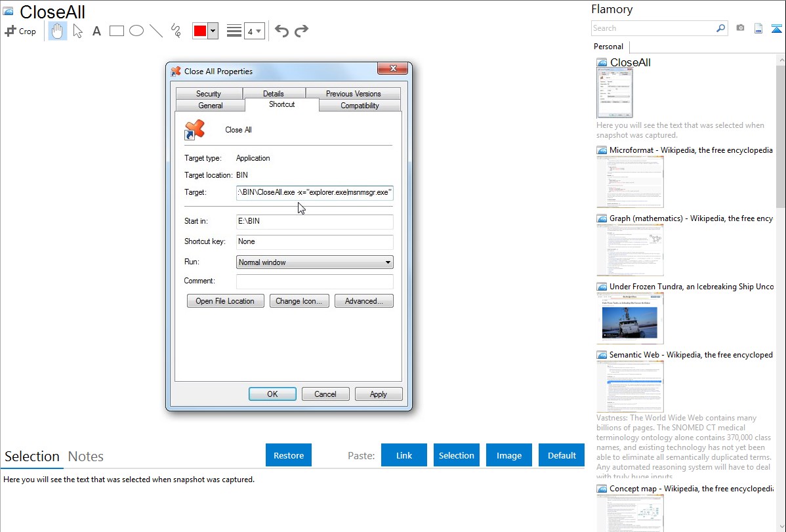This screenshot has width=786, height=532.
Task: Click the Restore button
Action: pyautogui.click(x=289, y=455)
